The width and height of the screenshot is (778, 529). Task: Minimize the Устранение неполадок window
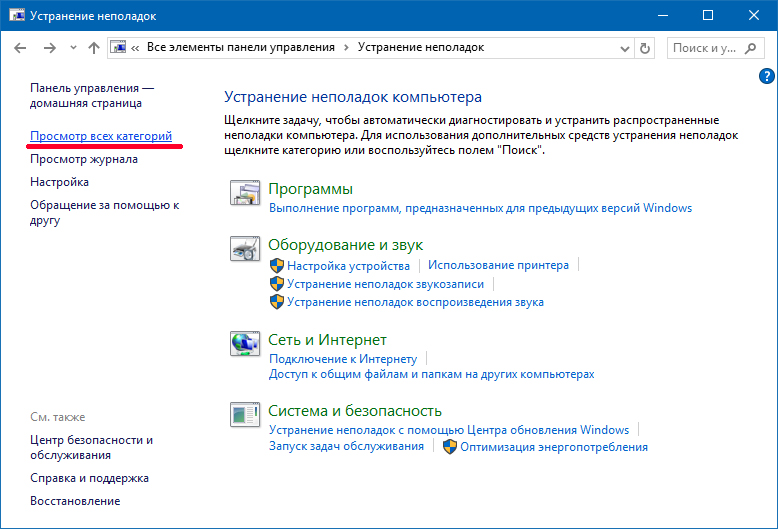click(x=663, y=15)
